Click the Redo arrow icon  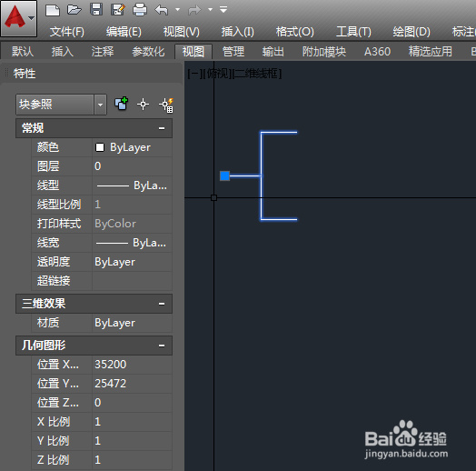(194, 10)
